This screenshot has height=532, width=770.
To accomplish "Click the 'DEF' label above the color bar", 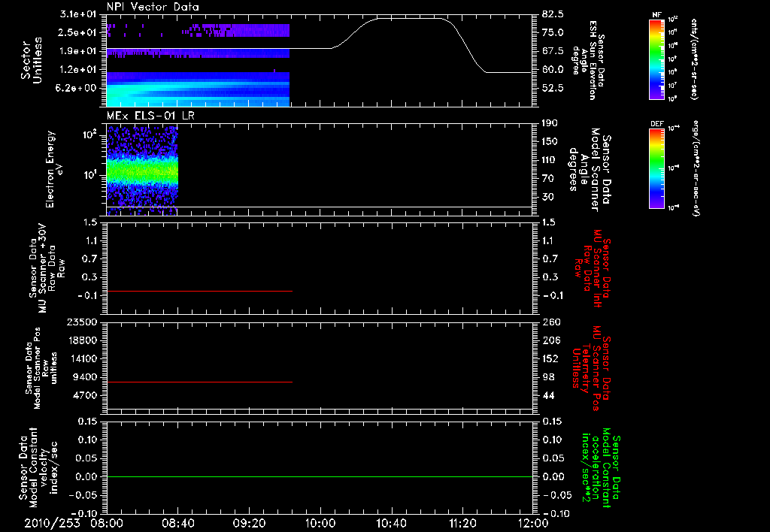I will 656,124.
